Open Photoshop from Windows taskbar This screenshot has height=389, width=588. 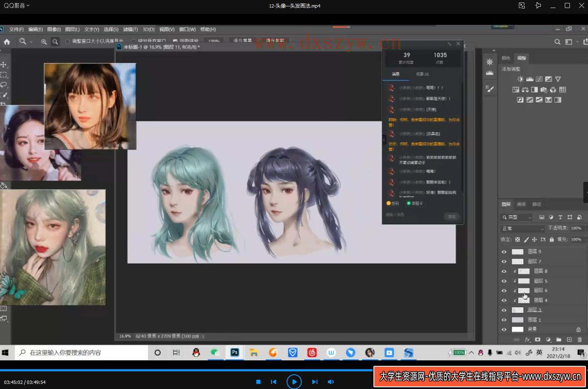click(235, 353)
